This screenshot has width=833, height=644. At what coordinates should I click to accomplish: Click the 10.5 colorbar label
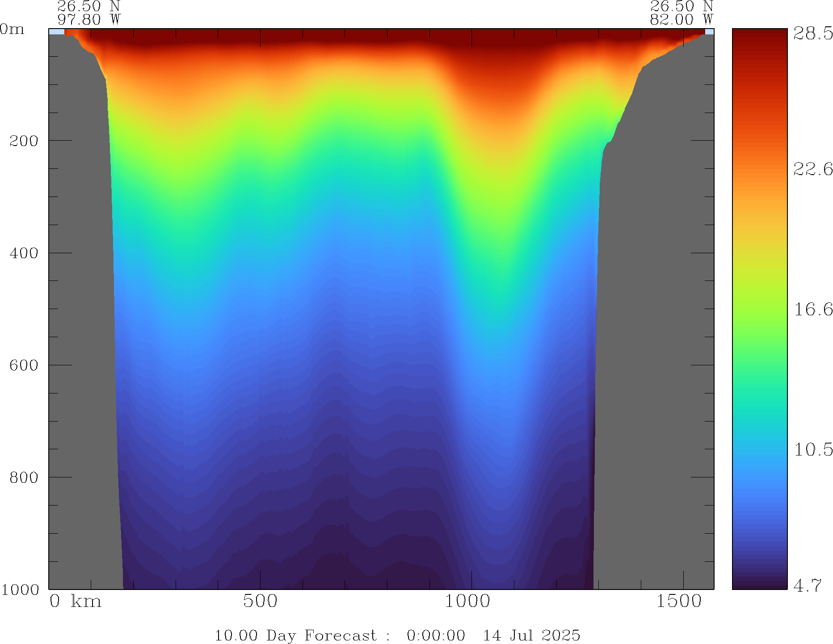812,449
